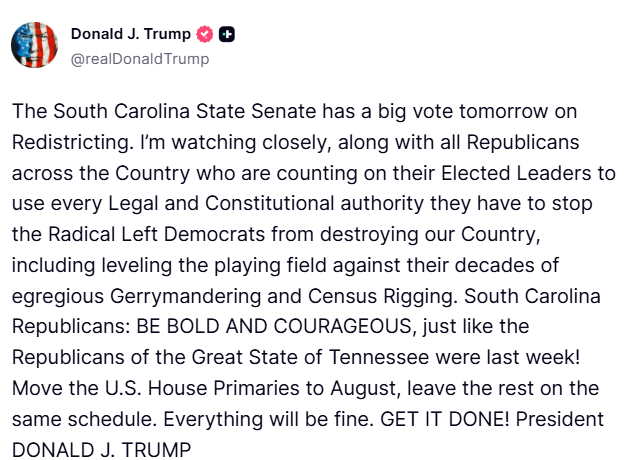Click 'leveling the playing field' phrase
The height and width of the screenshot is (460, 644).
(213, 265)
